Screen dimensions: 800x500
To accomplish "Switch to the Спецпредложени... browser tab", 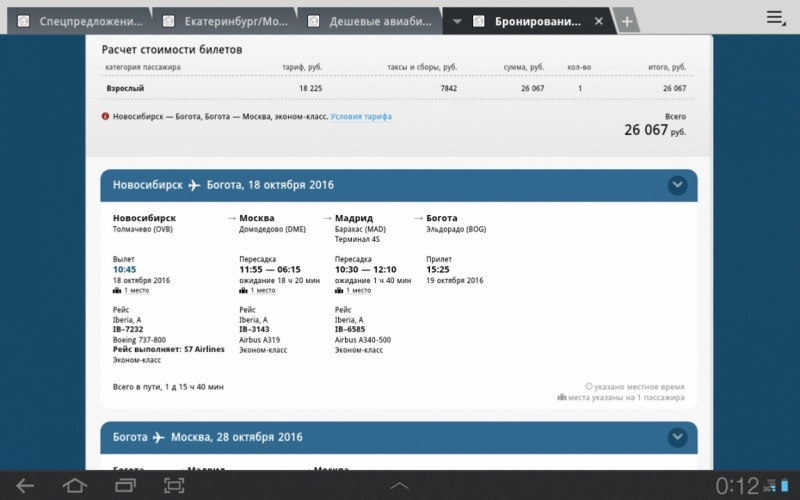I will 79,21.
